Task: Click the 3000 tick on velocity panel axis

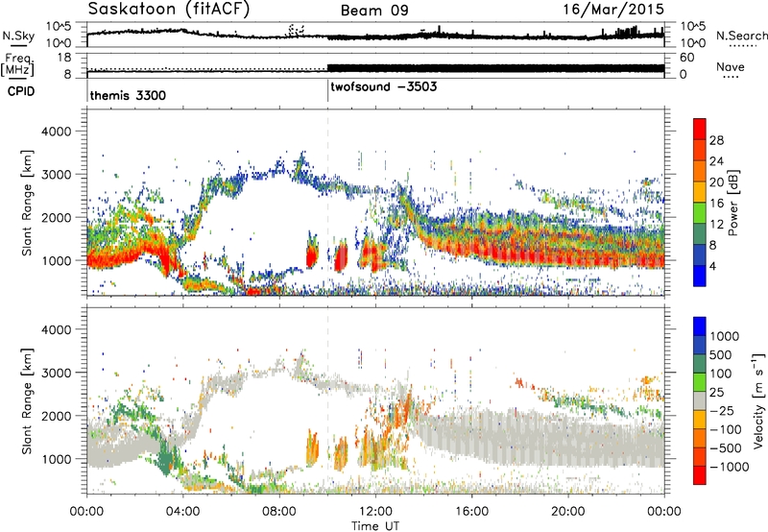Action: pos(56,373)
